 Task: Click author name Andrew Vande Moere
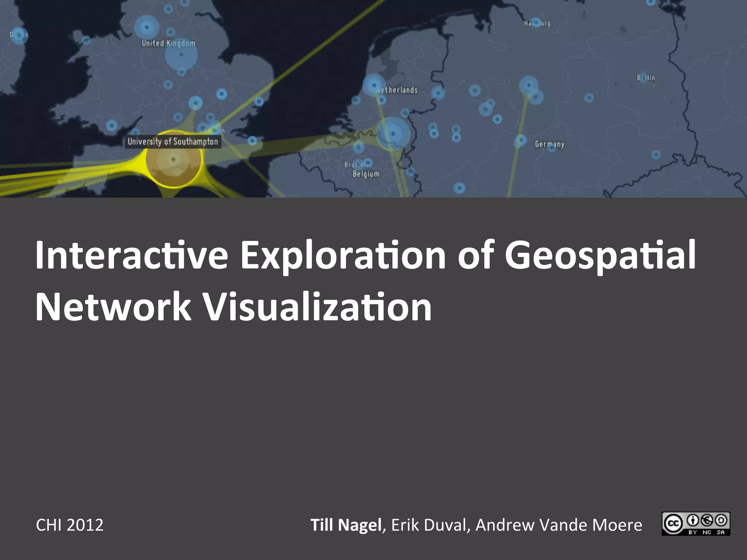tap(558, 525)
